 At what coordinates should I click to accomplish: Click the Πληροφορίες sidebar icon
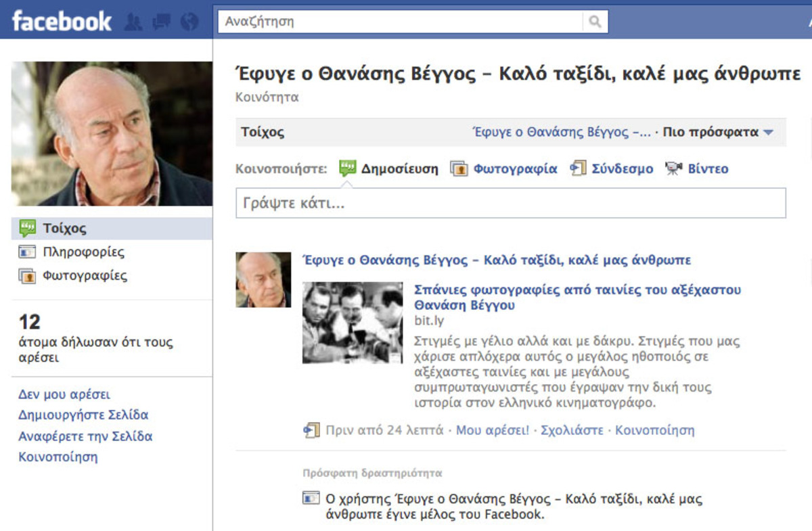click(27, 252)
